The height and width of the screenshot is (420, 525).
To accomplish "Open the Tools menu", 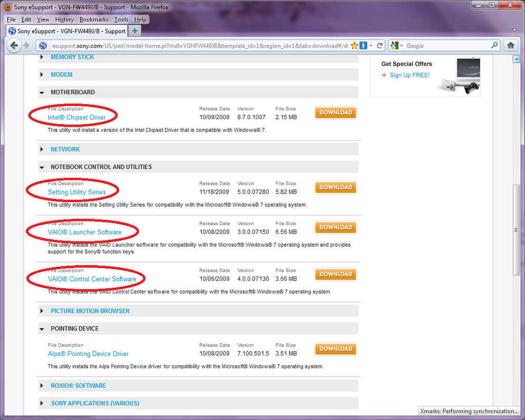I will pos(121,19).
